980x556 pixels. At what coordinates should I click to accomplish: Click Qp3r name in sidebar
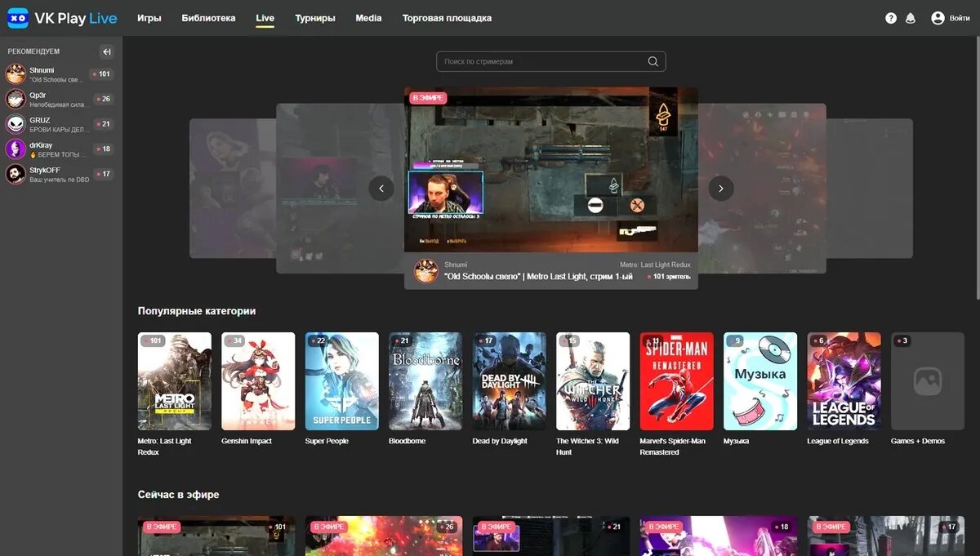(x=38, y=95)
